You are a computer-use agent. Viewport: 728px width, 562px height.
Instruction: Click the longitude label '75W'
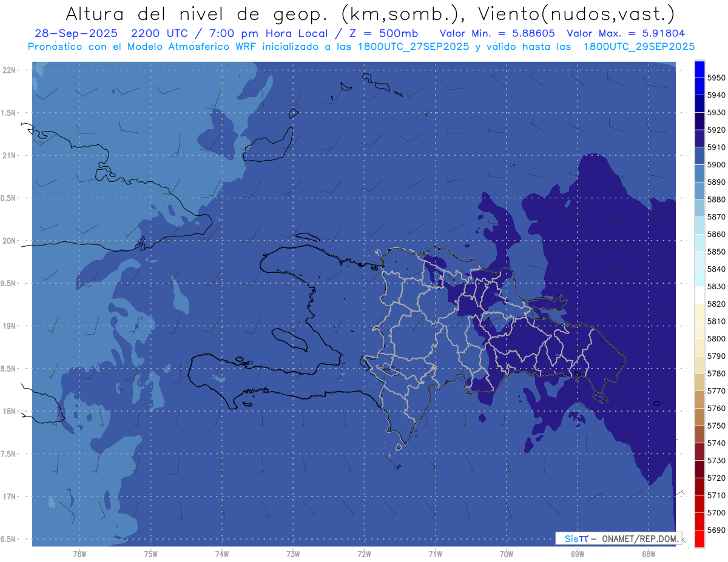coord(151,554)
